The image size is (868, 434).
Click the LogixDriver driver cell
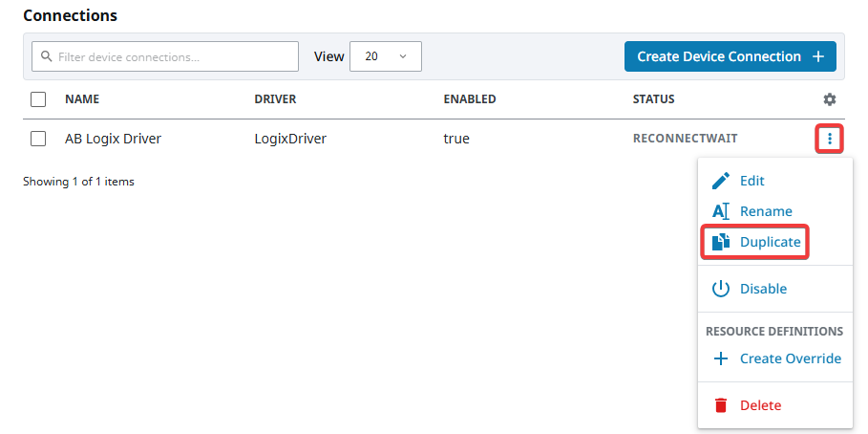pos(290,139)
